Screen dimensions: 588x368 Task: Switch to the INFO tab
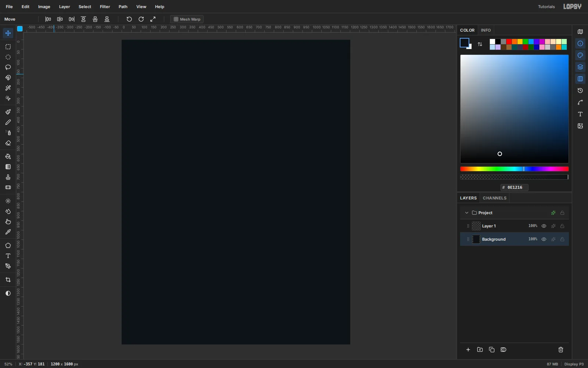click(x=486, y=30)
